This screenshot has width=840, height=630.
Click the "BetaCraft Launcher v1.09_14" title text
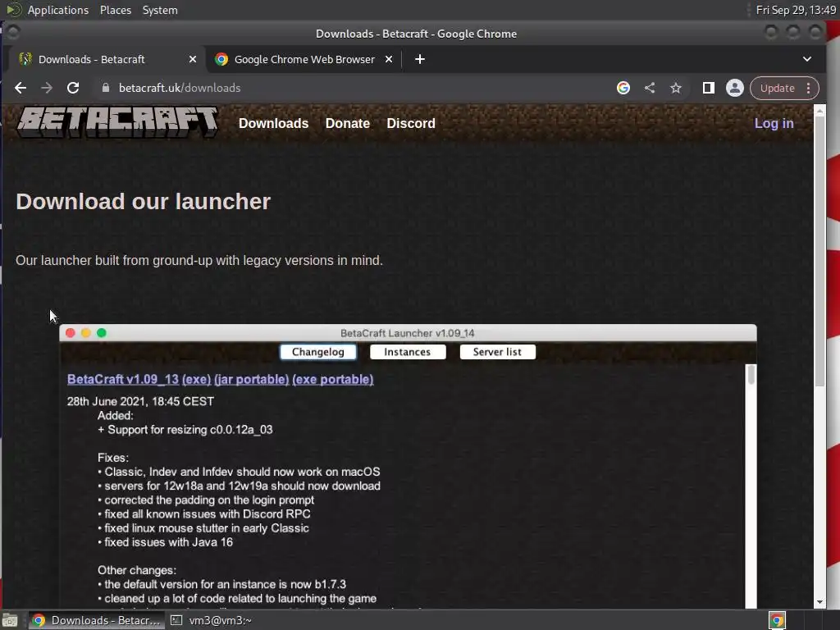(x=407, y=333)
